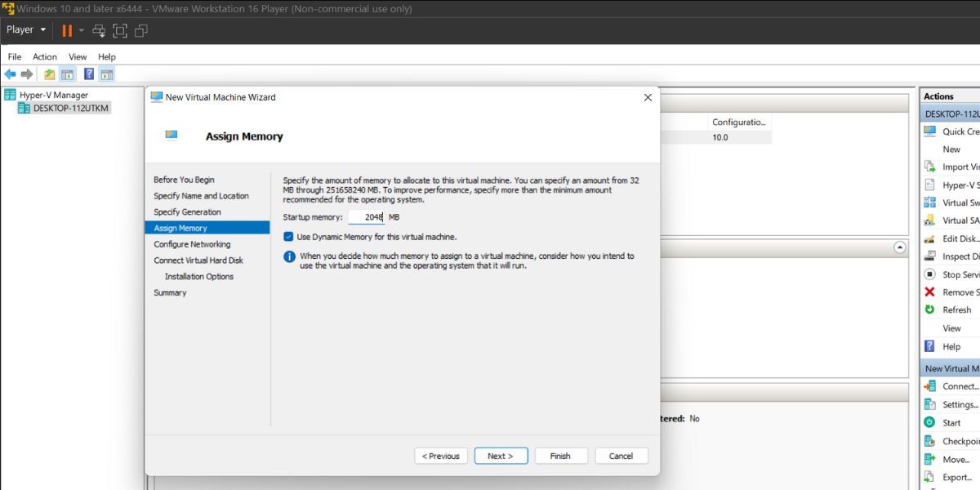Click the Edit Disk icon in Actions

tap(929, 238)
